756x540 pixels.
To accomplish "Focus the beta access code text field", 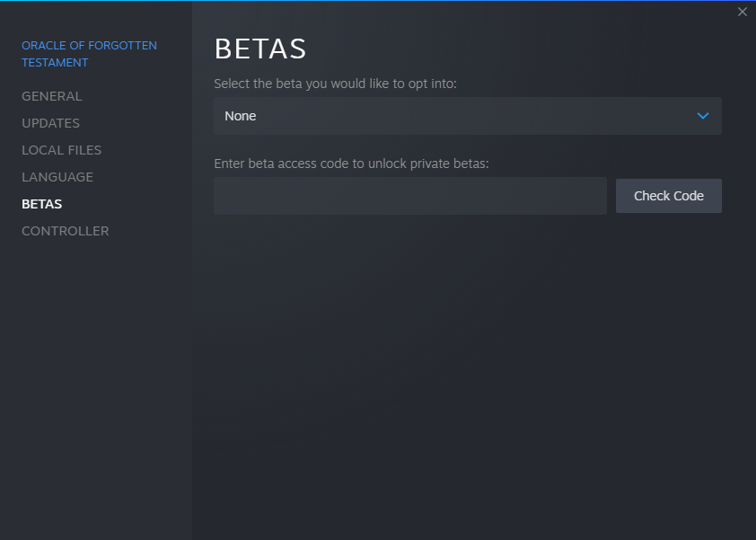I will [x=409, y=196].
